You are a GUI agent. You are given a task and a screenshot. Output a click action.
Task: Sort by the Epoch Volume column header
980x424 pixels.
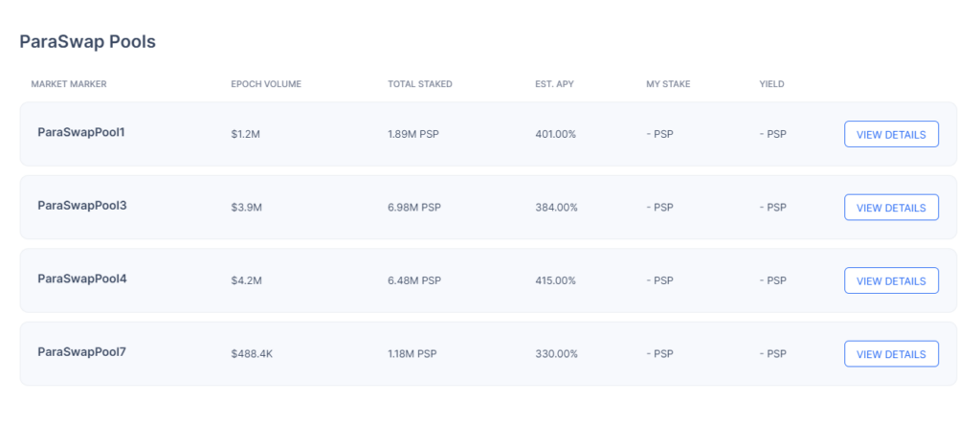tap(266, 84)
